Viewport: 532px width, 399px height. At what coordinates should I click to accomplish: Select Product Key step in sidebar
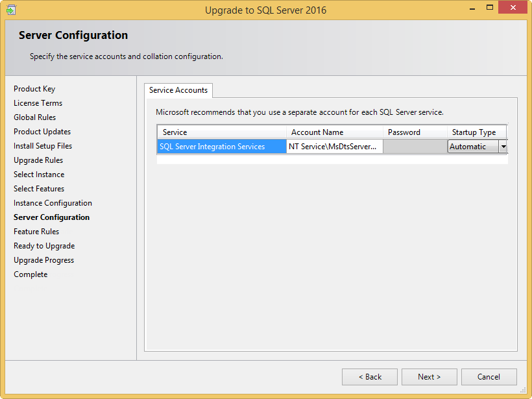coord(34,89)
